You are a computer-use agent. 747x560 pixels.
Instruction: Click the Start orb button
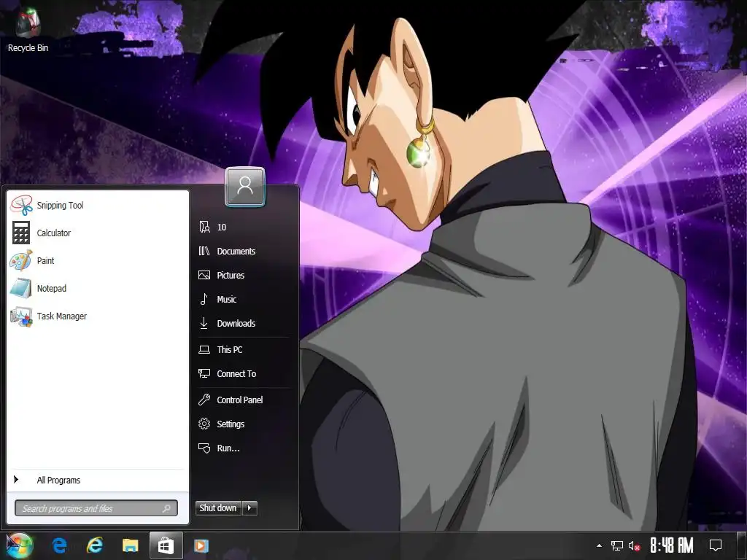tap(19, 545)
